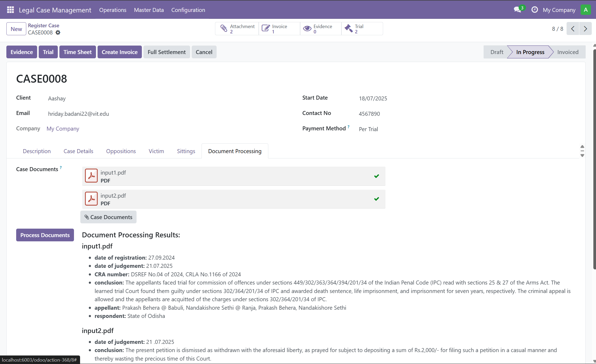Open the apps grid menu icon
Viewport: 596px width, 364px height.
click(10, 10)
